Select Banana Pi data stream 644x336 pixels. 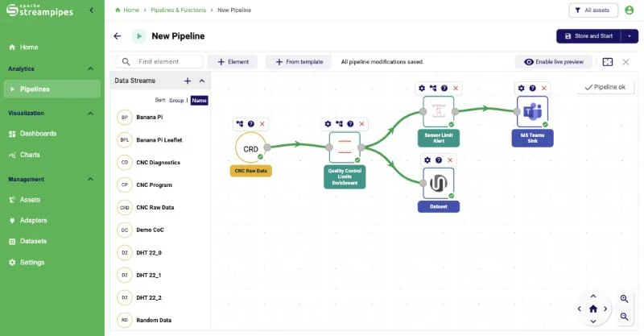click(160, 117)
